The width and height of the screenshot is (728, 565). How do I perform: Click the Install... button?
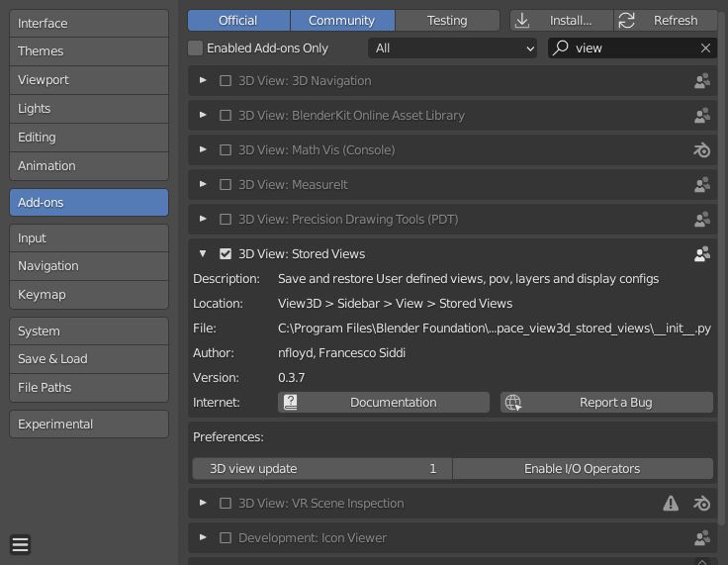point(561,21)
